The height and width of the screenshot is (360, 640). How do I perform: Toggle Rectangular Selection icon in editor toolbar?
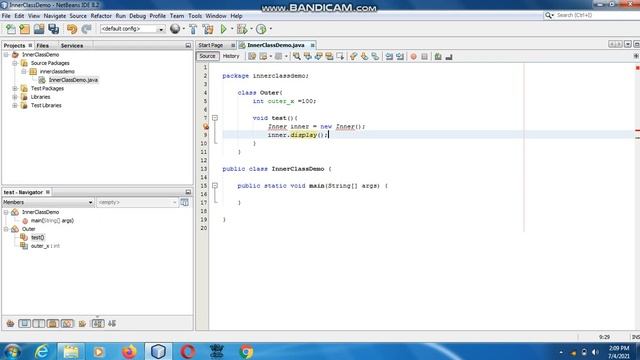pos(340,56)
